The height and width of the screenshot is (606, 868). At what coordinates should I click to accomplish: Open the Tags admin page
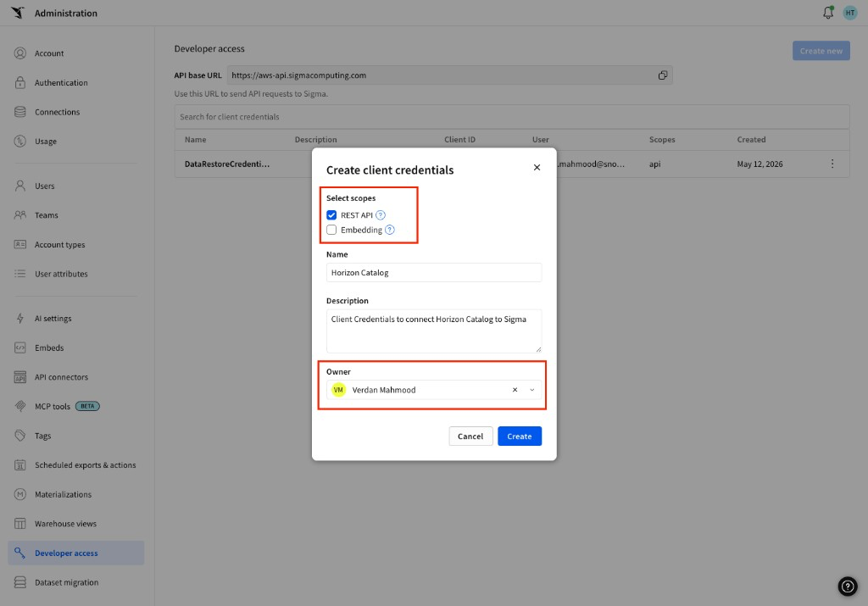42,436
